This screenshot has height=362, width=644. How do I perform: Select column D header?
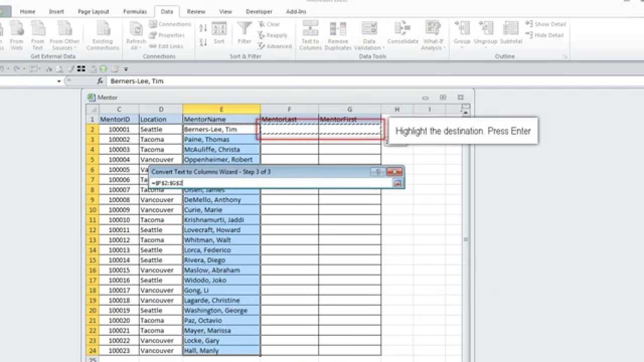[161, 109]
